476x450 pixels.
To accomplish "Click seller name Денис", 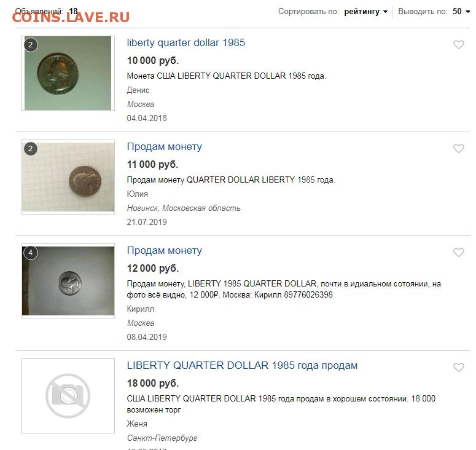I will coord(138,90).
